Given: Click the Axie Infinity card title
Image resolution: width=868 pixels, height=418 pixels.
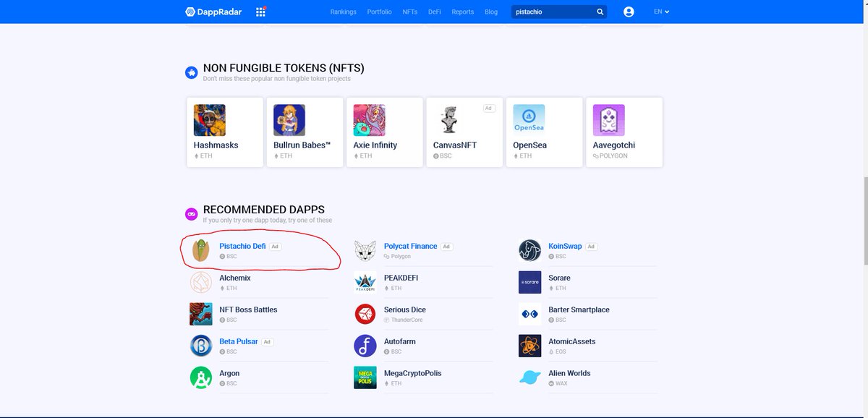Looking at the screenshot, I should point(375,145).
